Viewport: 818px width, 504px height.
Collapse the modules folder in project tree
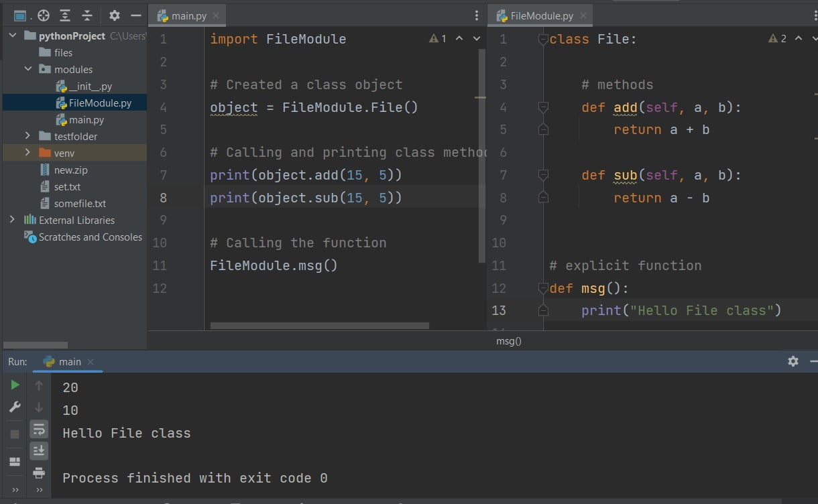pos(27,69)
